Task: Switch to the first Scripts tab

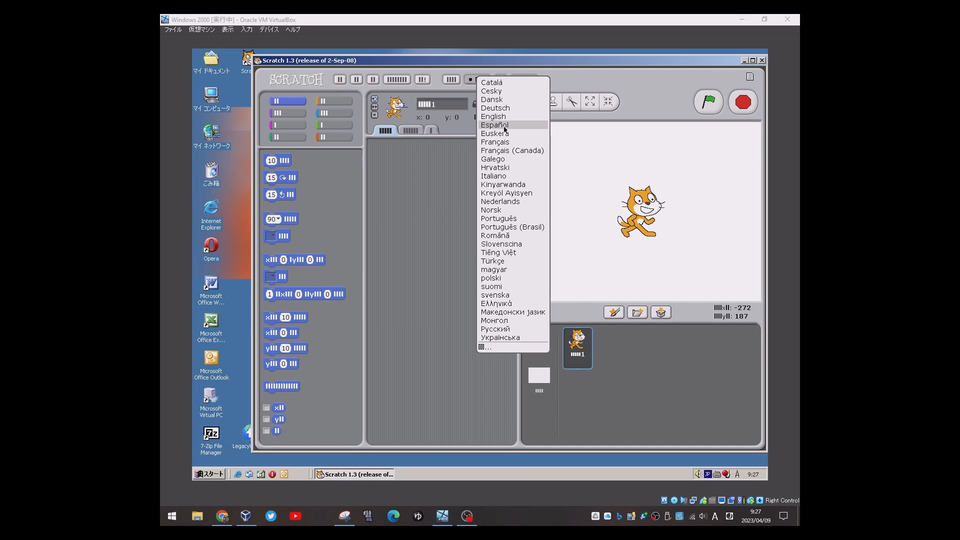Action: pos(384,130)
